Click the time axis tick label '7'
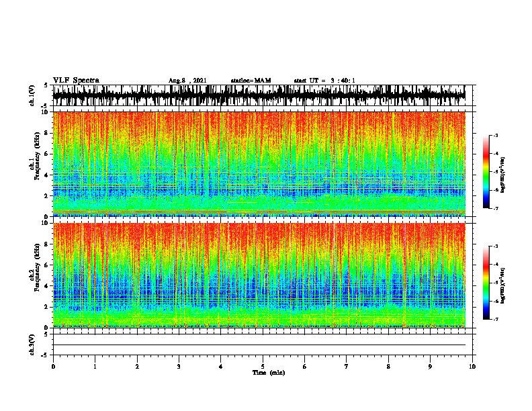 (347, 367)
